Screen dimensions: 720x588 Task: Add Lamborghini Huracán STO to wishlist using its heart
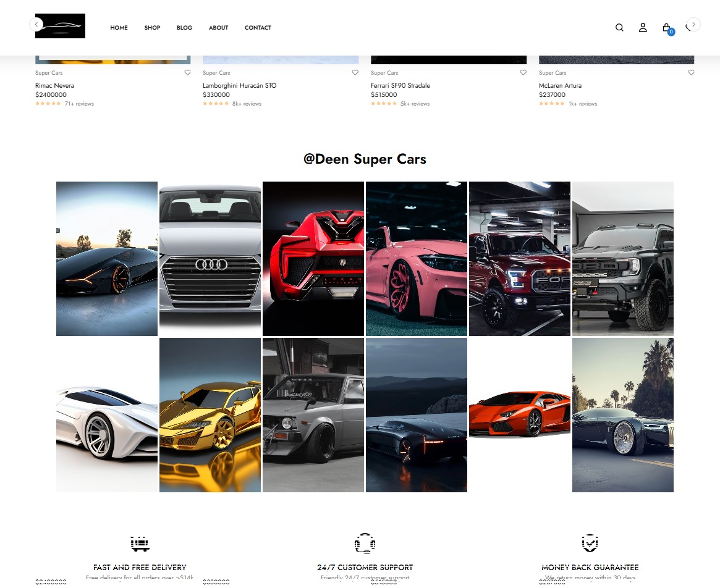pyautogui.click(x=355, y=72)
